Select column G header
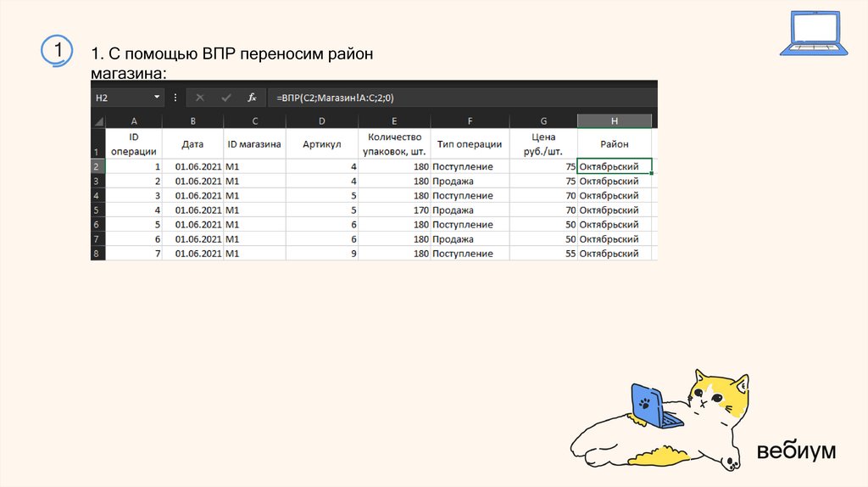The height and width of the screenshot is (487, 868). [543, 121]
